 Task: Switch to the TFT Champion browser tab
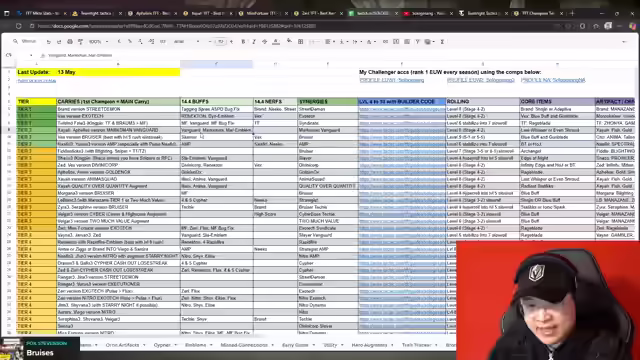[x=538, y=13]
